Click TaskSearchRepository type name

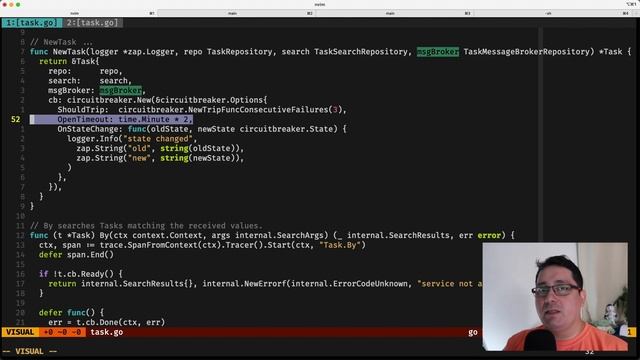[360, 52]
